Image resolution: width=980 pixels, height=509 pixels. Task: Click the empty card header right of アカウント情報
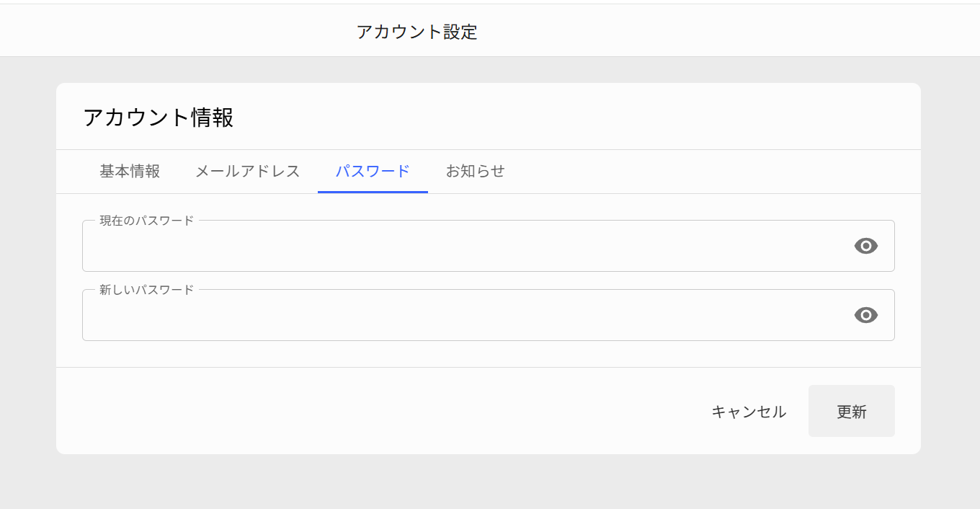pyautogui.click(x=576, y=118)
